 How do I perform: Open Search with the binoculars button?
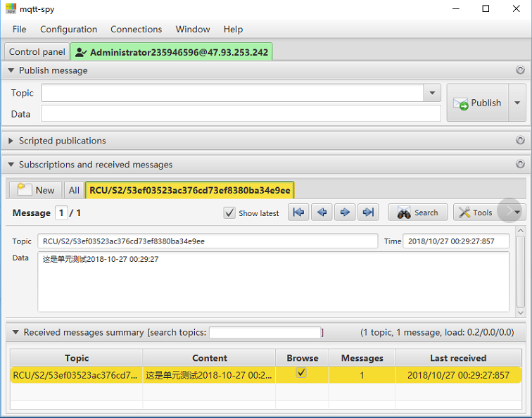point(418,213)
